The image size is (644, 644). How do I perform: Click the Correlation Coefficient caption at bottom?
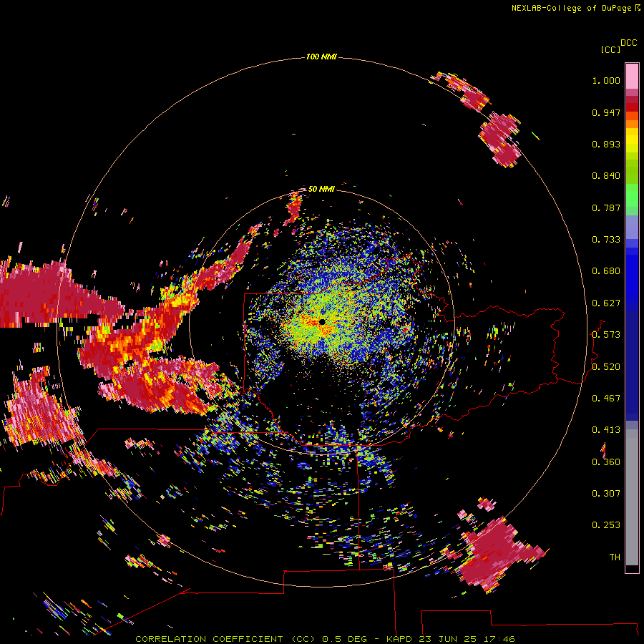tap(325, 639)
